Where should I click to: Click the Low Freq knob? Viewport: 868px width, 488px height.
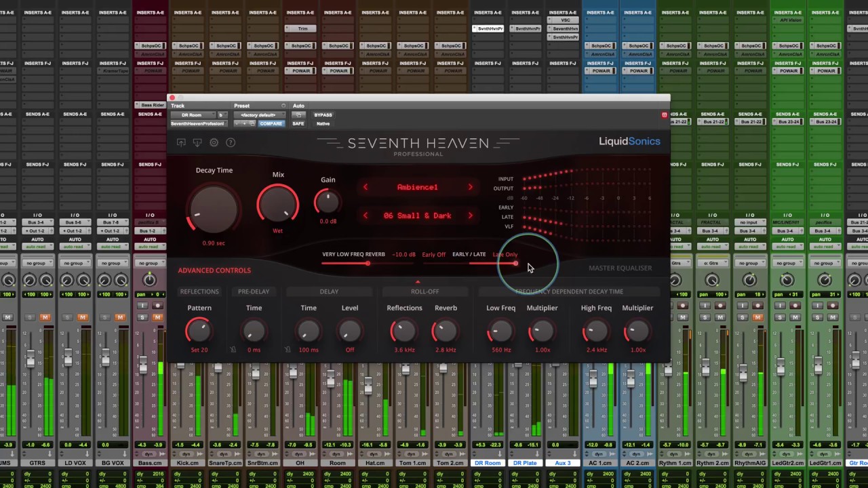500,331
